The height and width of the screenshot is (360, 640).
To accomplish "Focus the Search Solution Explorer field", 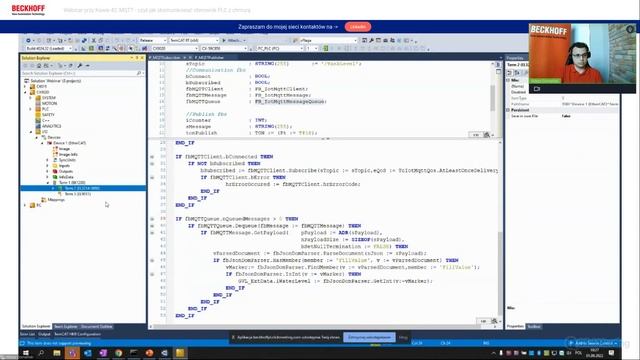I will click(78, 73).
